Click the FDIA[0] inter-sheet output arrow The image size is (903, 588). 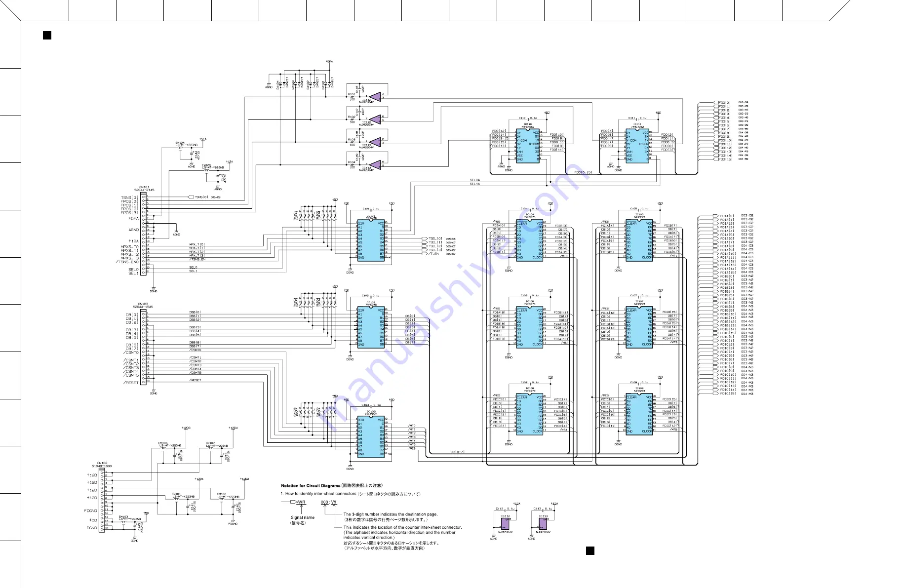(716, 216)
